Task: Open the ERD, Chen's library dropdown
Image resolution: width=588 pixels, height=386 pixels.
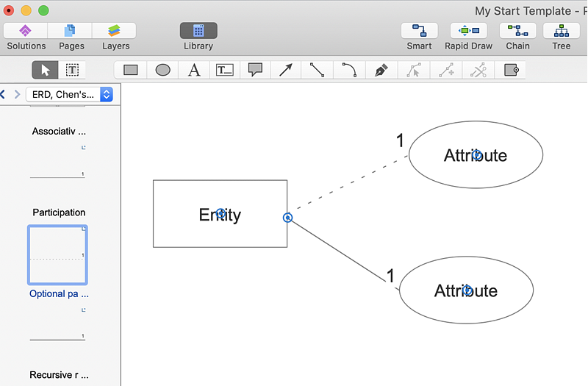Action: [x=69, y=94]
